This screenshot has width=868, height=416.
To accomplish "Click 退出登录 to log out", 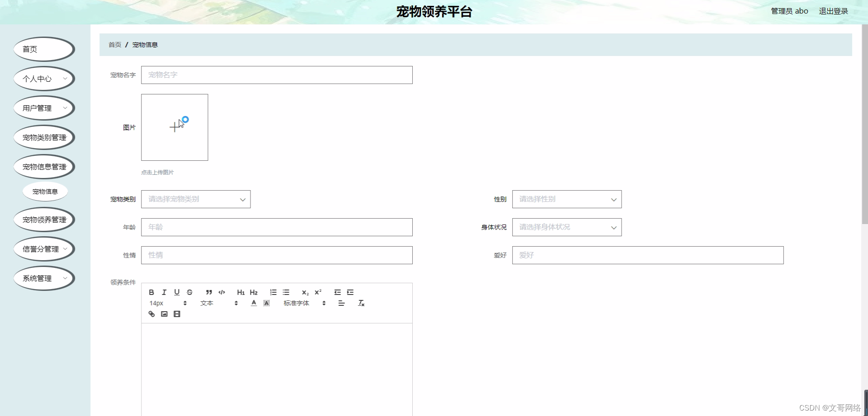I will point(833,11).
